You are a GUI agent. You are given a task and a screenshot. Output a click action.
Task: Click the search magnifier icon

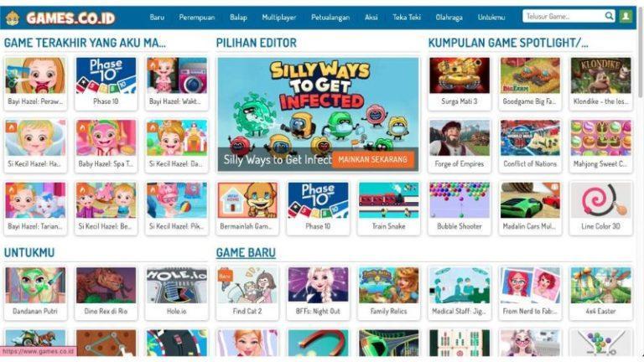click(x=609, y=16)
